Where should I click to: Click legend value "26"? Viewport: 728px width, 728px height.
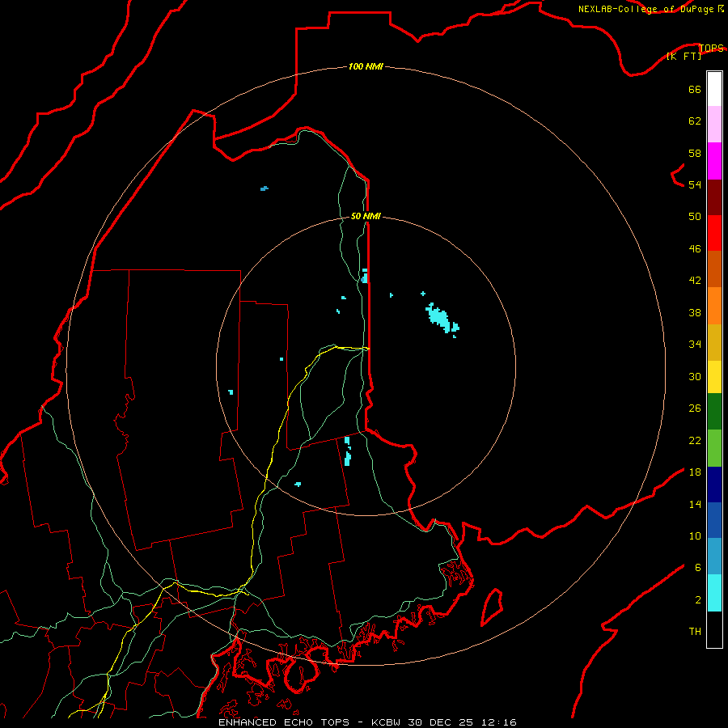(x=695, y=408)
